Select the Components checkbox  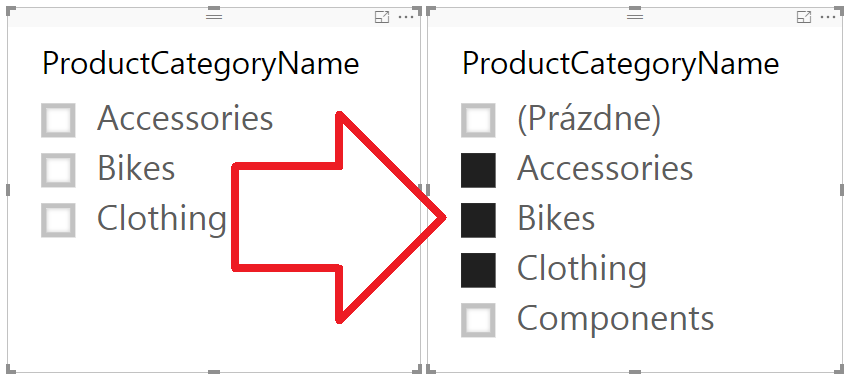[x=478, y=320]
